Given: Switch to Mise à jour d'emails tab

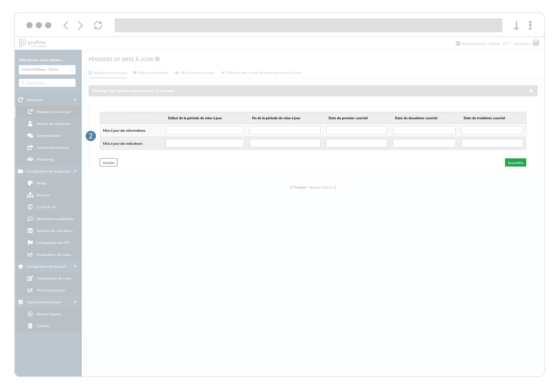Looking at the screenshot, I should [151, 73].
